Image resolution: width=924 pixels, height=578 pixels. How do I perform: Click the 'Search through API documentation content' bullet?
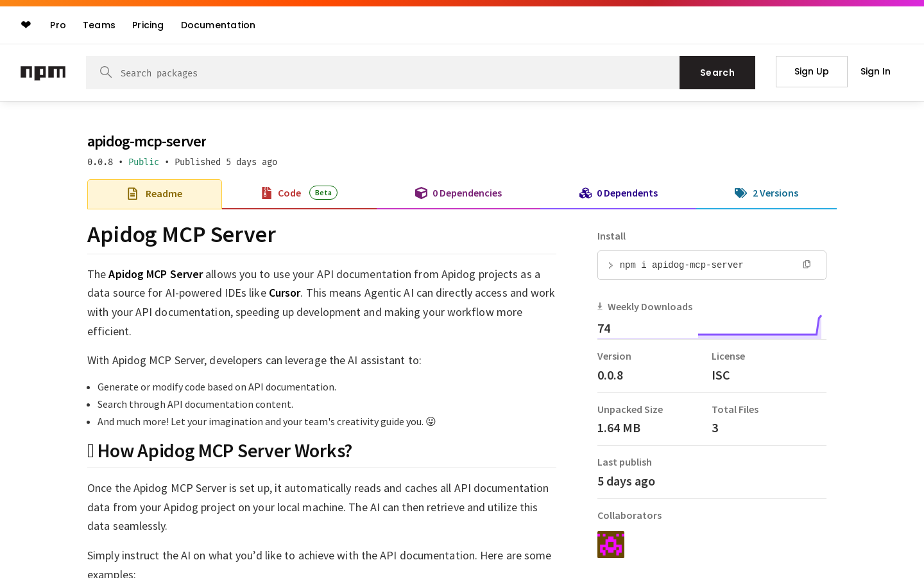pyautogui.click(x=195, y=405)
